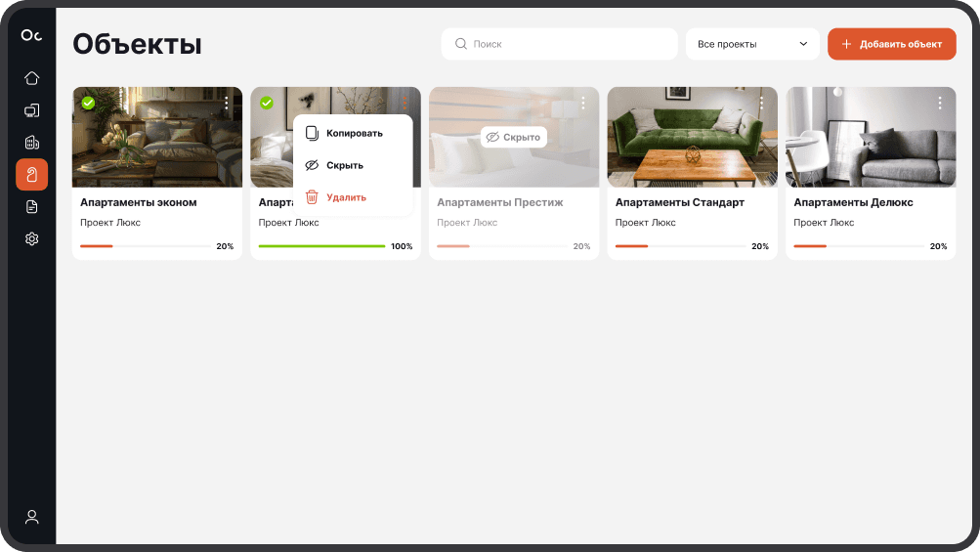Viewport: 980px width, 552px height.
Task: Click the app logo at top of sidebar
Action: click(31, 36)
